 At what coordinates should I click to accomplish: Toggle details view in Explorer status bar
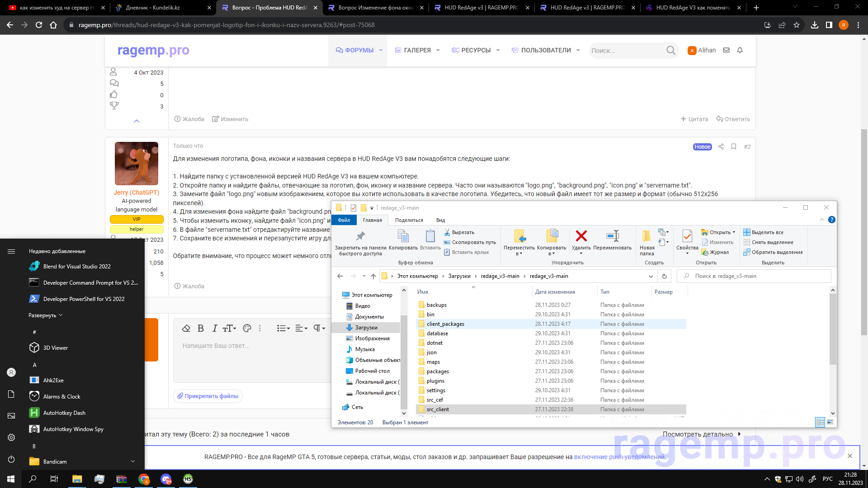820,422
